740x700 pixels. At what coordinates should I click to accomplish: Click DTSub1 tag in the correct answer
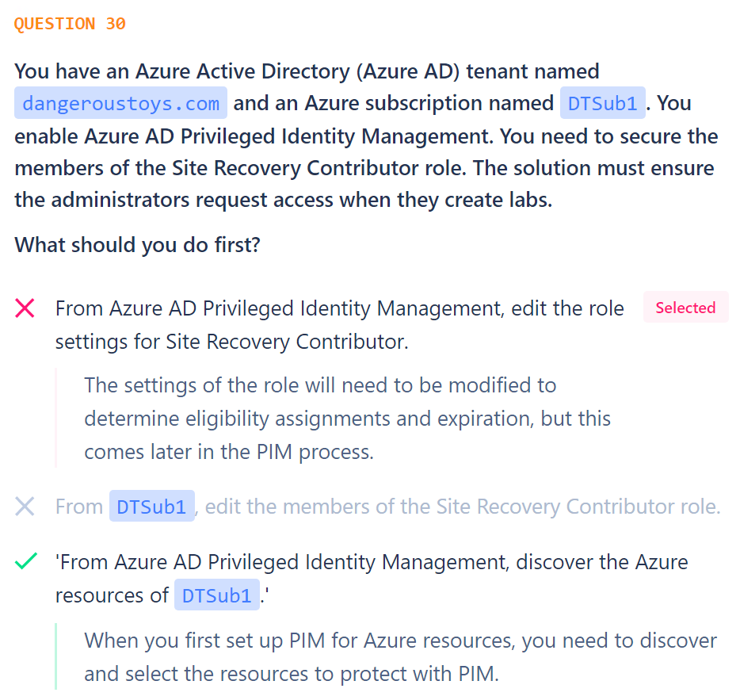pyautogui.click(x=217, y=595)
